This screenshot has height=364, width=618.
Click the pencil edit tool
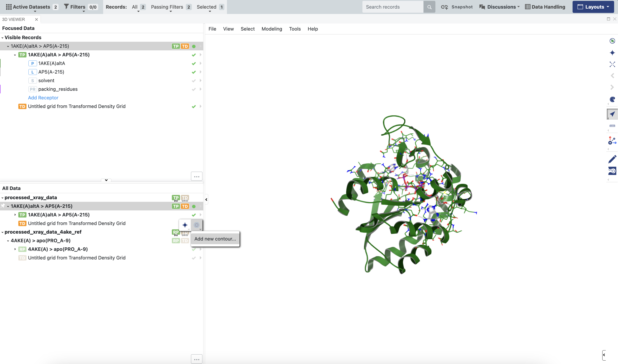(x=612, y=159)
